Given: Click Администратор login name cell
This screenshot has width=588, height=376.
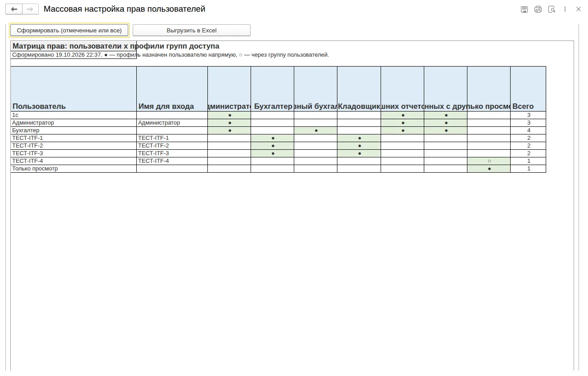Looking at the screenshot, I should [172, 123].
